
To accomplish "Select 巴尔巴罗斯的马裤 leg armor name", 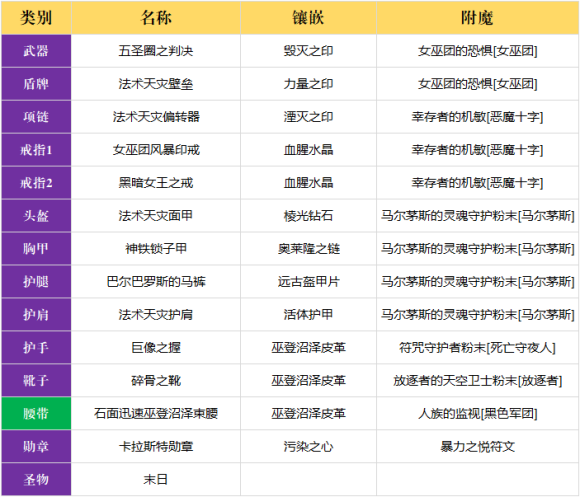I will pos(156,281).
